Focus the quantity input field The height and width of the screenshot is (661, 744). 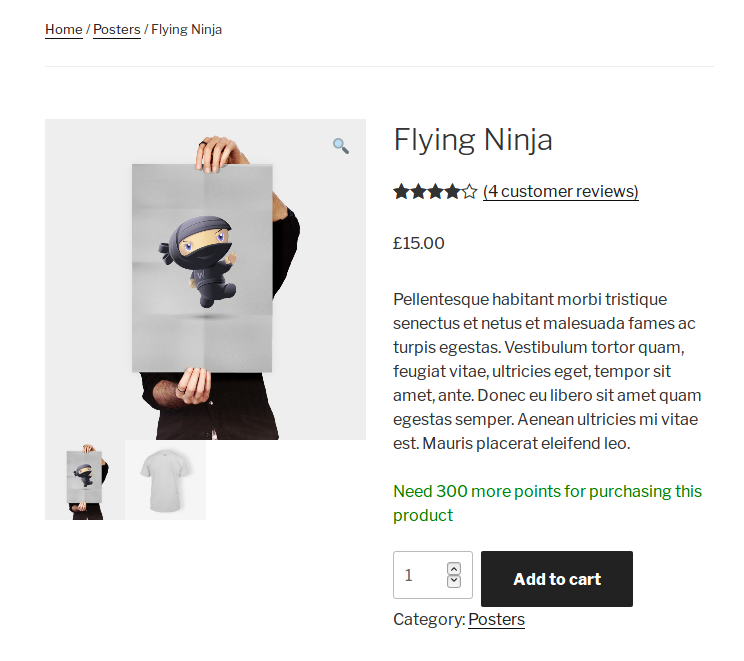pyautogui.click(x=420, y=575)
